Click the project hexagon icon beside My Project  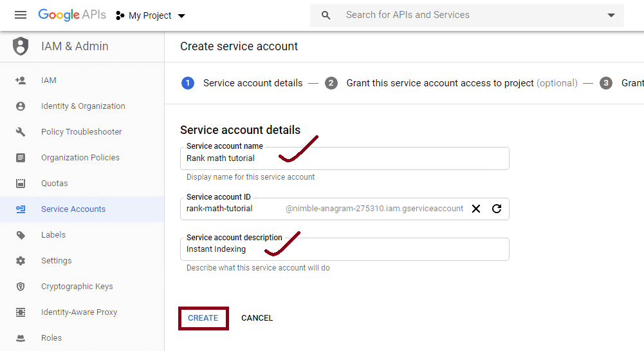click(120, 15)
